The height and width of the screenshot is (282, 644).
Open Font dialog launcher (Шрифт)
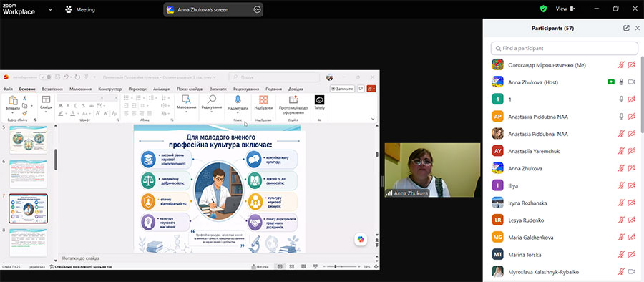click(118, 120)
